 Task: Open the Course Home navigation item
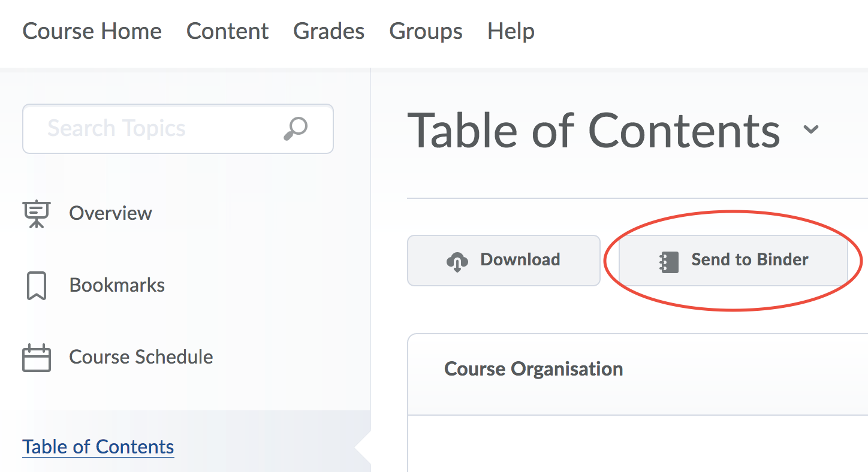coord(92,31)
